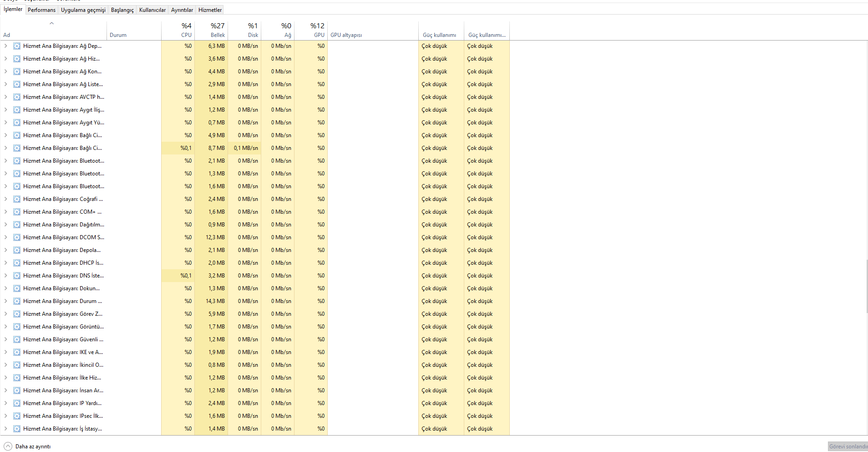Viewport: 868px width, 452px height.
Task: Click the İkincil O... process icon
Action: point(17,365)
